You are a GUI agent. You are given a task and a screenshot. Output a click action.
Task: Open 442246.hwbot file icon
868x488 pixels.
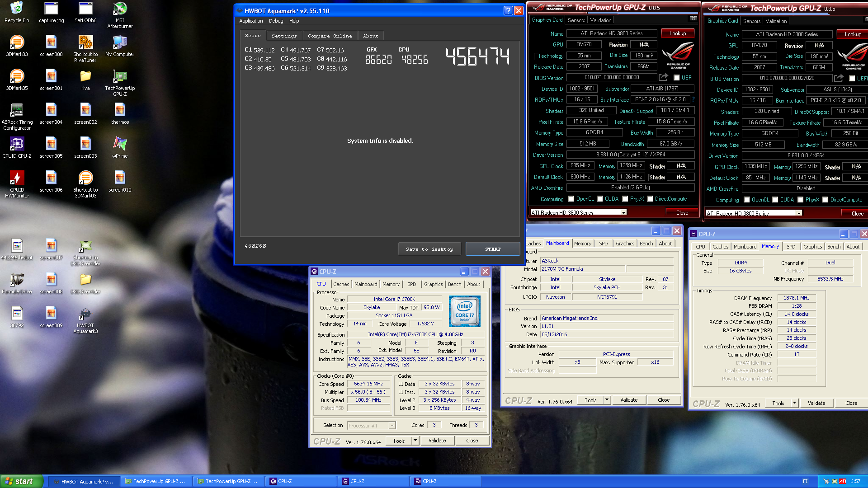point(17,249)
